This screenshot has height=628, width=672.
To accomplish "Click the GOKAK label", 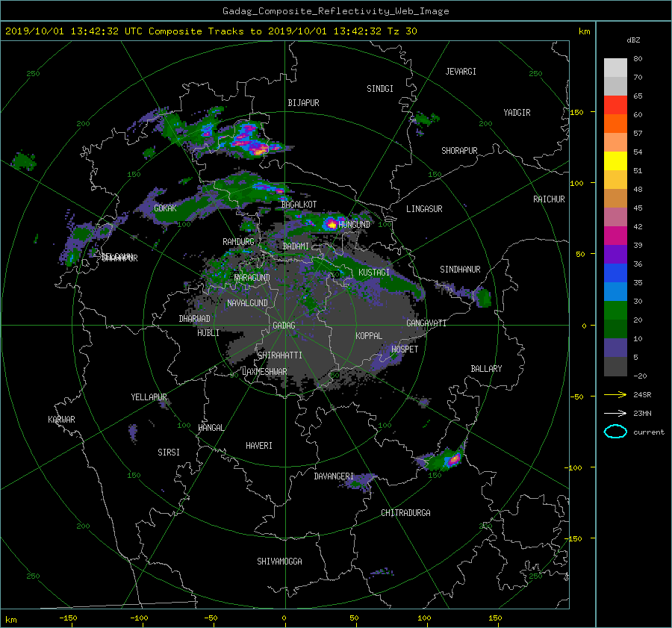I will click(x=165, y=208).
